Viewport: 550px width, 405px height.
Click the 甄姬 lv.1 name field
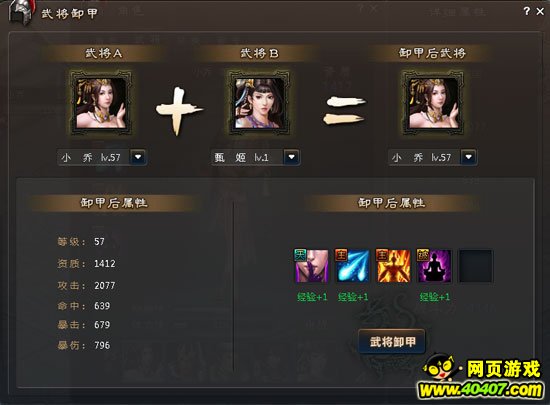coord(247,157)
